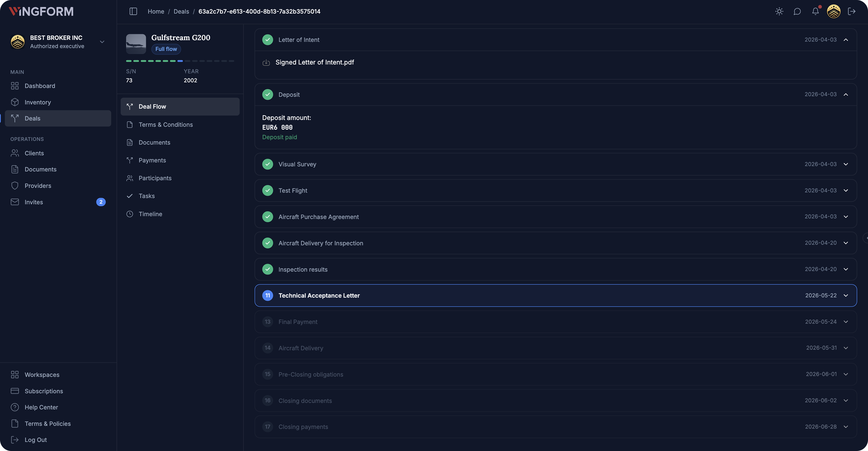
Task: Open the chat messages icon
Action: click(797, 11)
